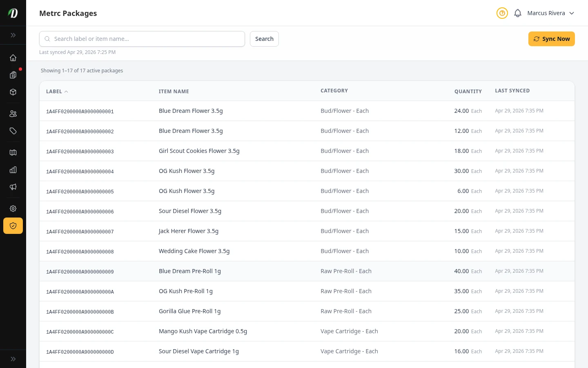Open the Settings gear in sidebar
Screen dimensions: 588x368
coord(13,209)
